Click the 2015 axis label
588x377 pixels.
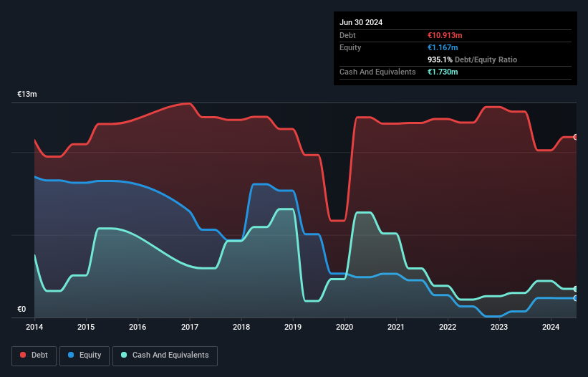coord(86,327)
